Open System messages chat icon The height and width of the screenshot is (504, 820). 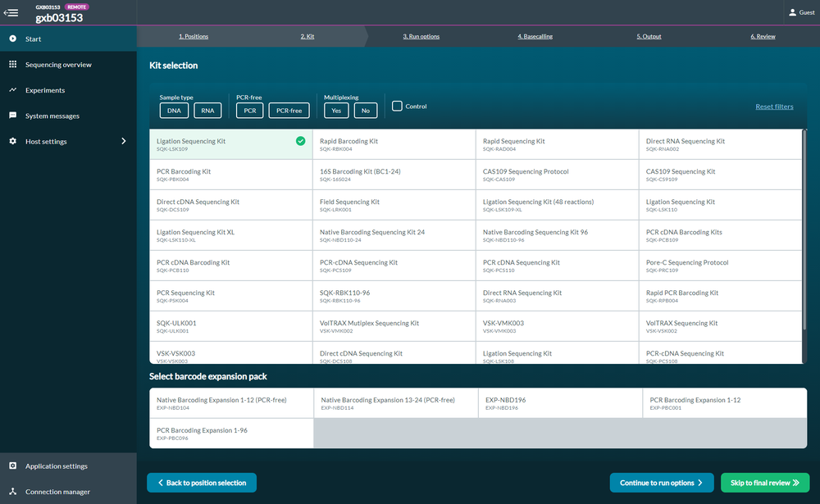(x=12, y=116)
